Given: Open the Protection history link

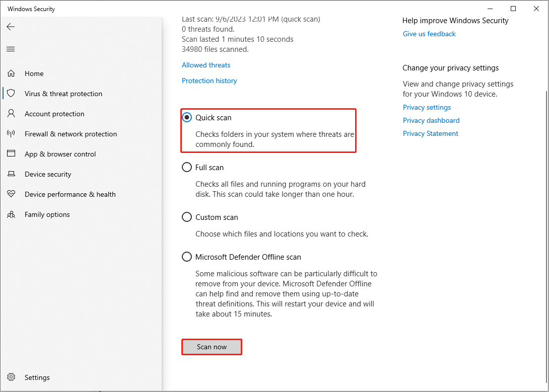Looking at the screenshot, I should 209,81.
